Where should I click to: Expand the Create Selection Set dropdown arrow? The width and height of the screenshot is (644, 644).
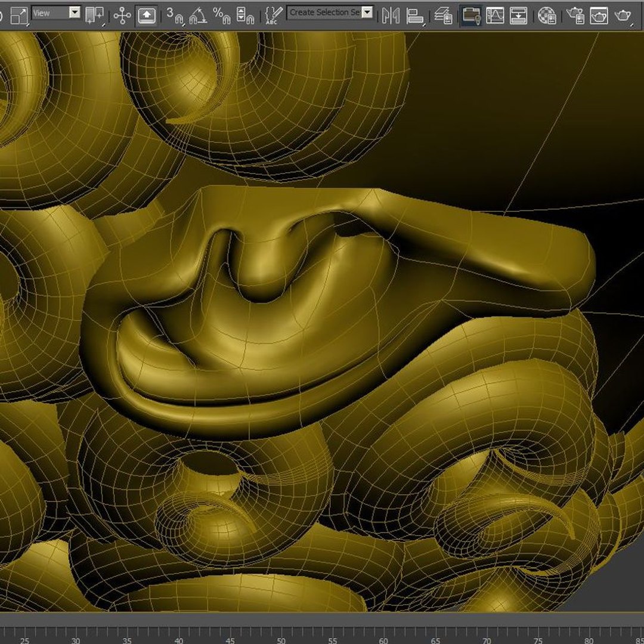[367, 13]
